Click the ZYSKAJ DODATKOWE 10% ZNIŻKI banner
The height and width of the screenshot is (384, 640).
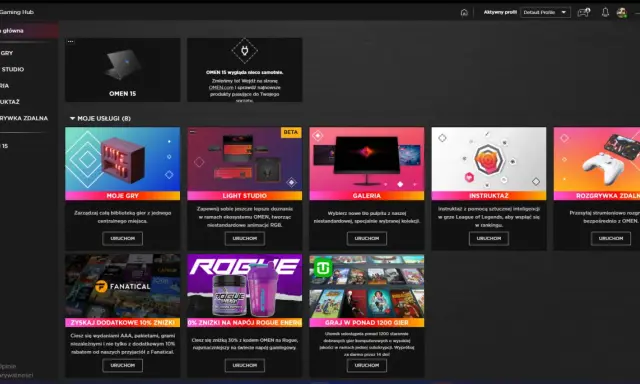(122, 323)
